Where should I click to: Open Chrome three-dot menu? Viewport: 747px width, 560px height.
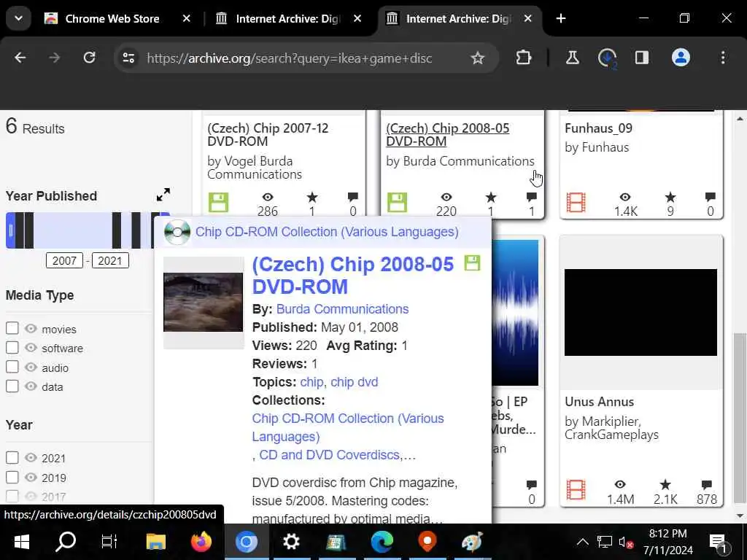coord(723,58)
